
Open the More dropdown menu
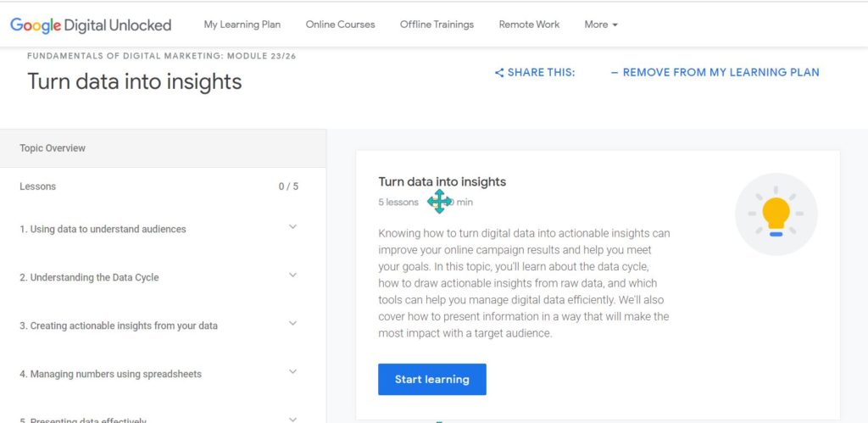pyautogui.click(x=601, y=25)
